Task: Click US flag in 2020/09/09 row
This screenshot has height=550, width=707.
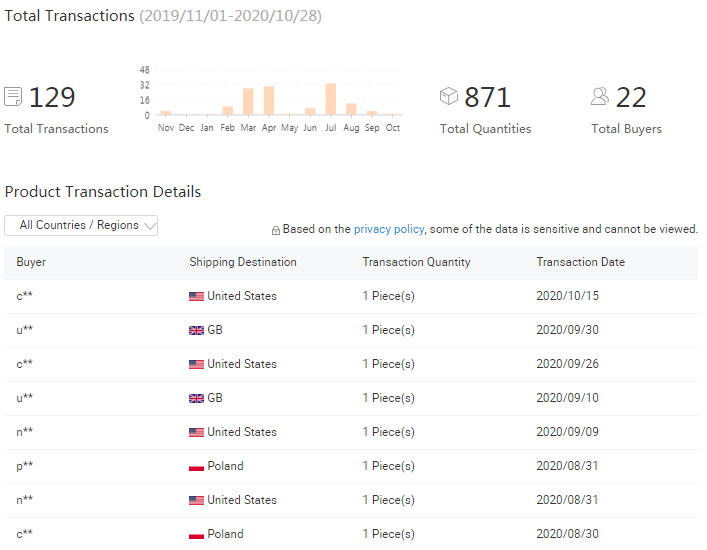Action: (196, 432)
